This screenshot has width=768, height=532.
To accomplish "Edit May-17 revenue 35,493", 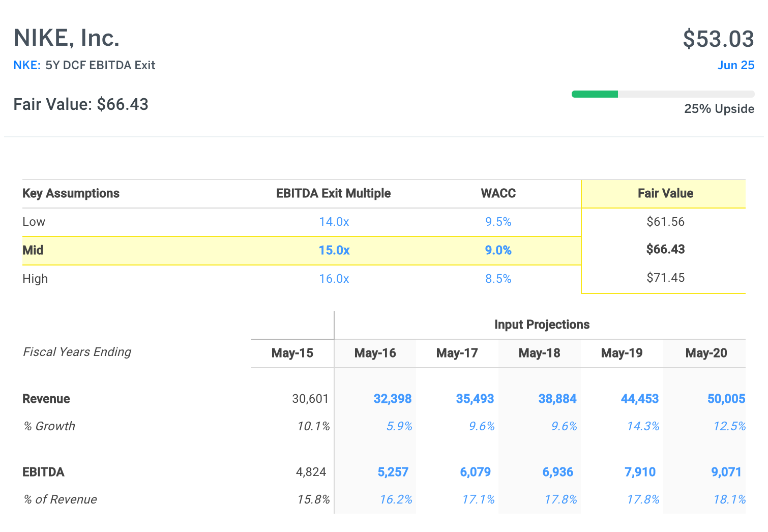I will [475, 399].
